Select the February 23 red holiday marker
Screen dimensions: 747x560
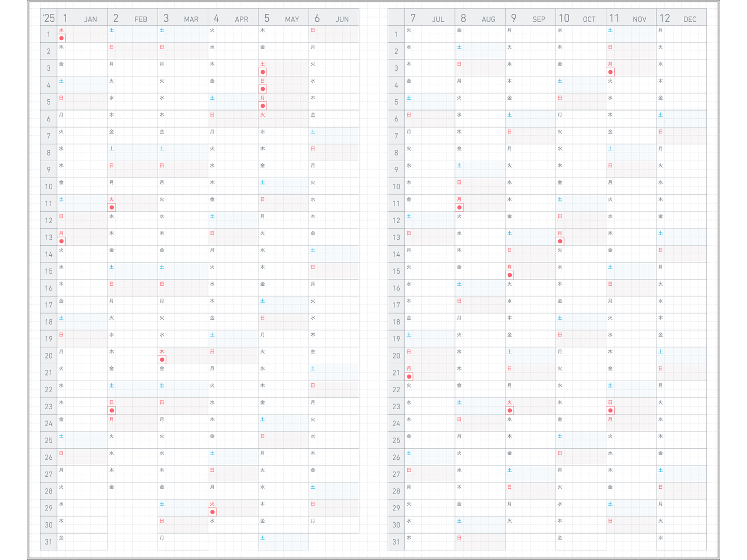[112, 410]
